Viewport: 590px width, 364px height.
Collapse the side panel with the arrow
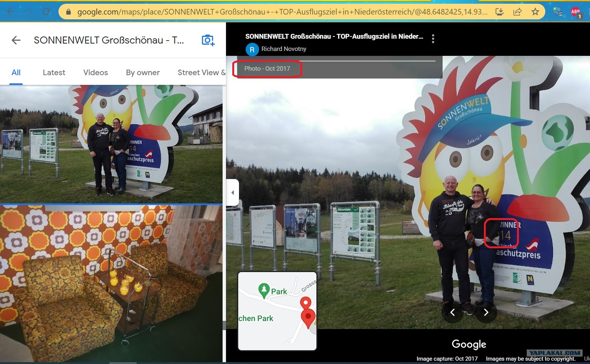coord(233,192)
